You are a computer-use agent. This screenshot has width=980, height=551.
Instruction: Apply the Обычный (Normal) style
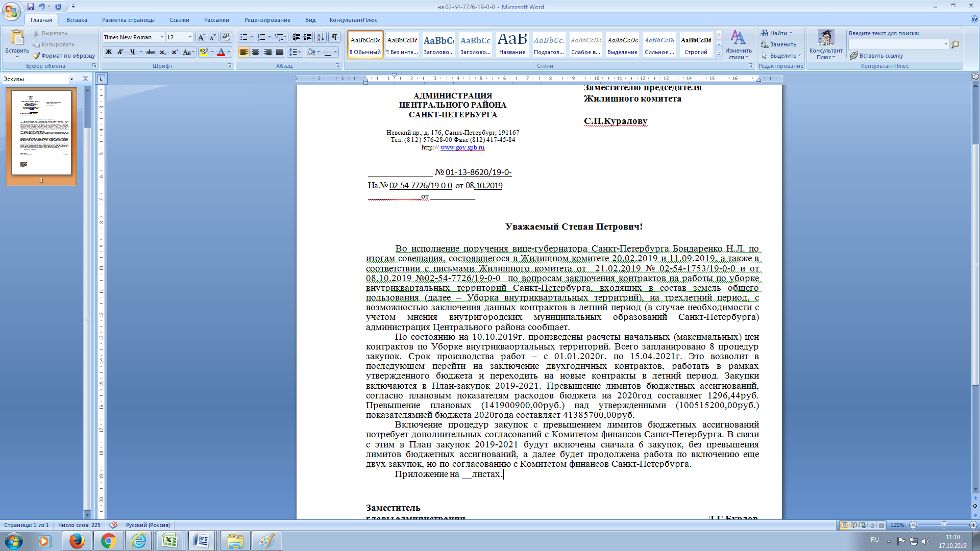tap(365, 44)
